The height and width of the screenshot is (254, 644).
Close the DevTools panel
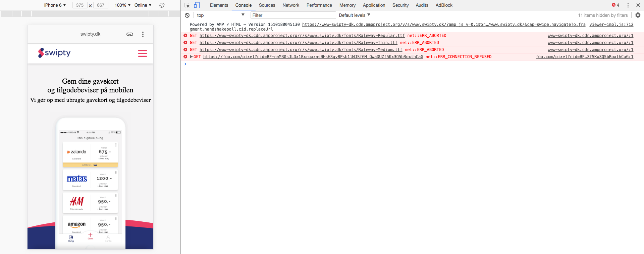point(638,5)
